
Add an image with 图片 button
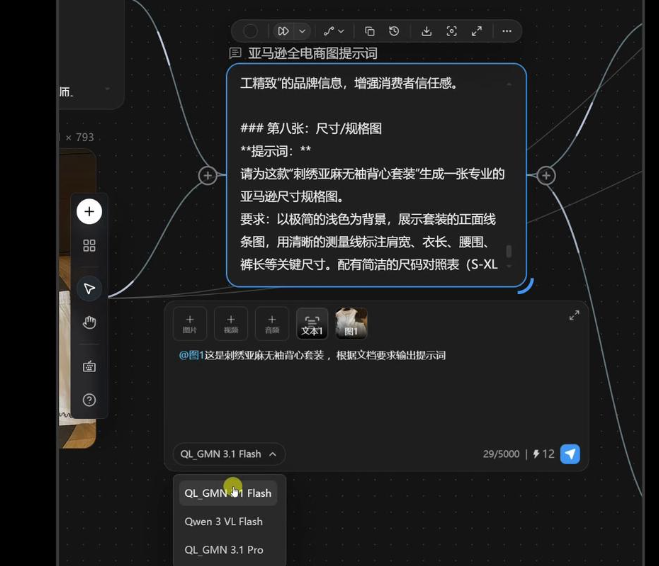pos(190,324)
